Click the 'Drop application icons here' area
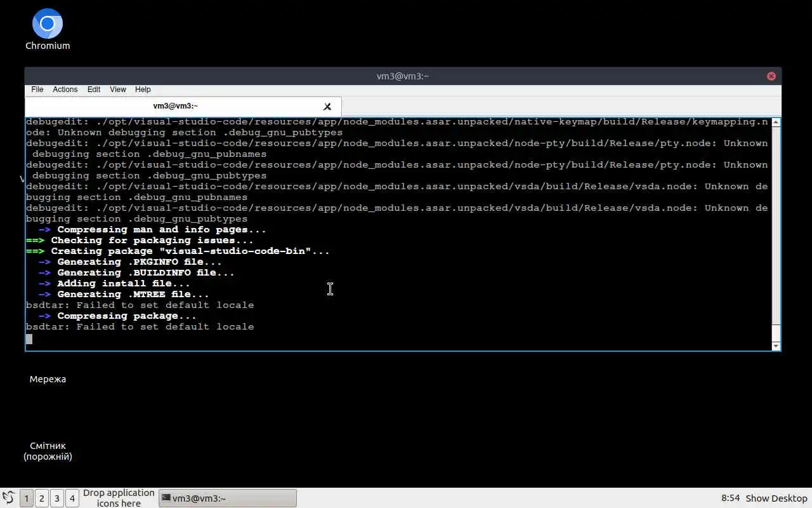This screenshot has height=508, width=812. [119, 498]
